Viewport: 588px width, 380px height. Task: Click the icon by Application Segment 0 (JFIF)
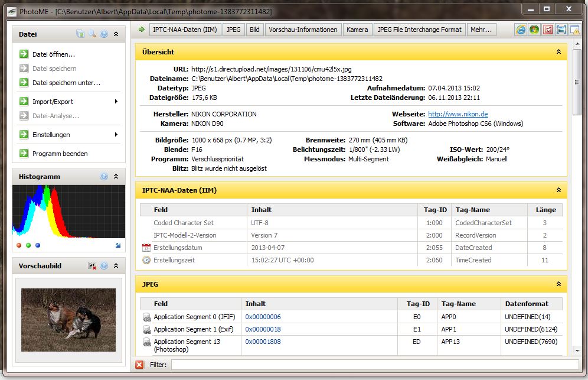146,317
